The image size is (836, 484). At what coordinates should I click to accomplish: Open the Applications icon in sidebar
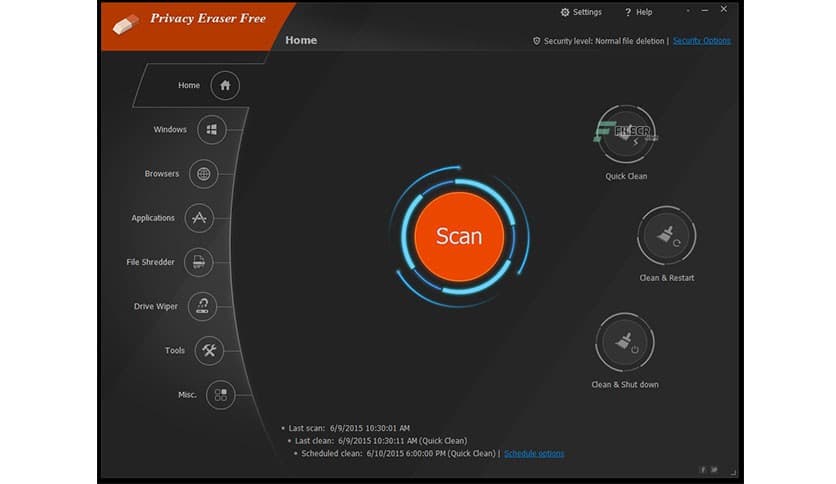tap(199, 218)
